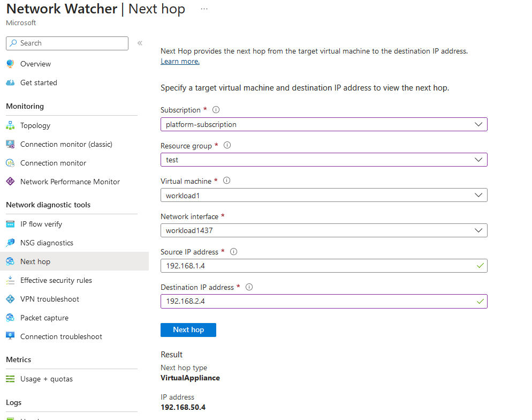The height and width of the screenshot is (420, 532).
Task: Open Get started menu item
Action: click(39, 82)
